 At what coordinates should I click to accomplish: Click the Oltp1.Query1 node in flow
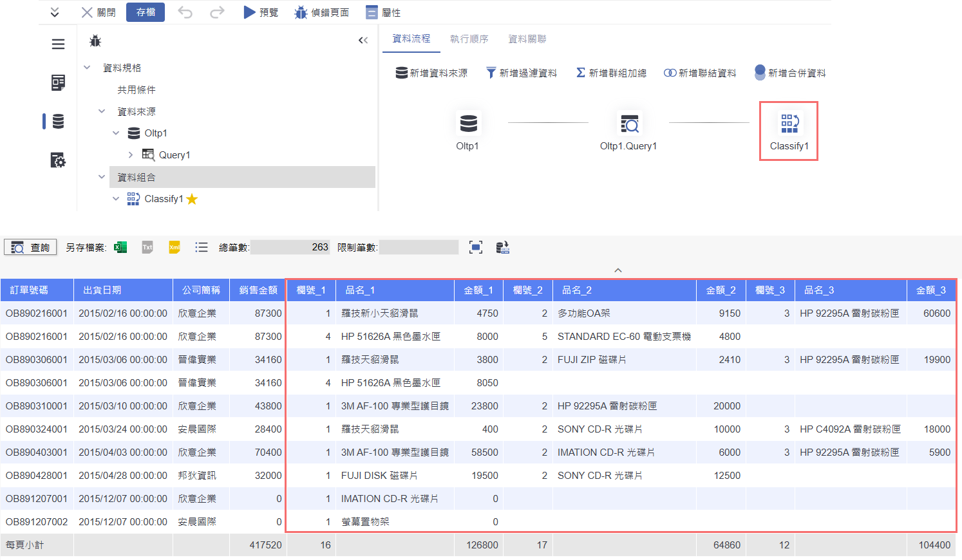[628, 130]
